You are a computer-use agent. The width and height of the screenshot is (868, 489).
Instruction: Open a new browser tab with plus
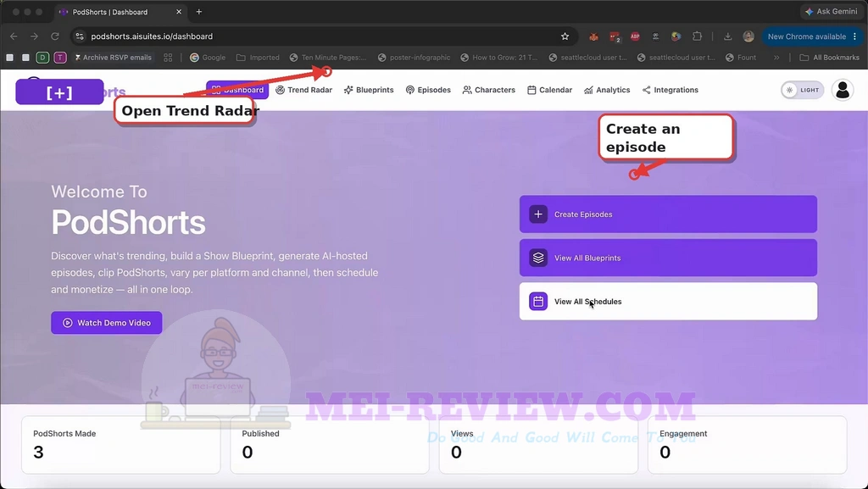(198, 12)
